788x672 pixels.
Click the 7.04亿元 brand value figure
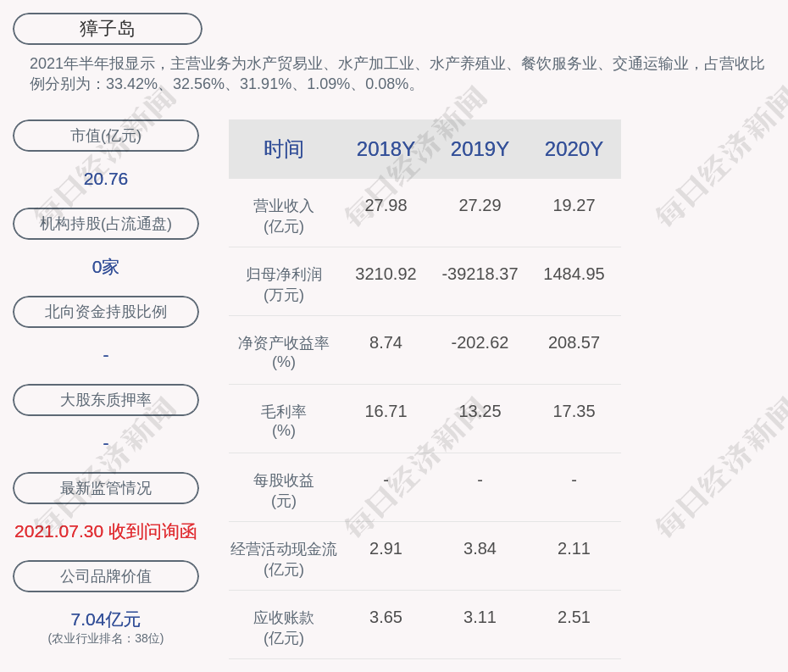pyautogui.click(x=106, y=619)
